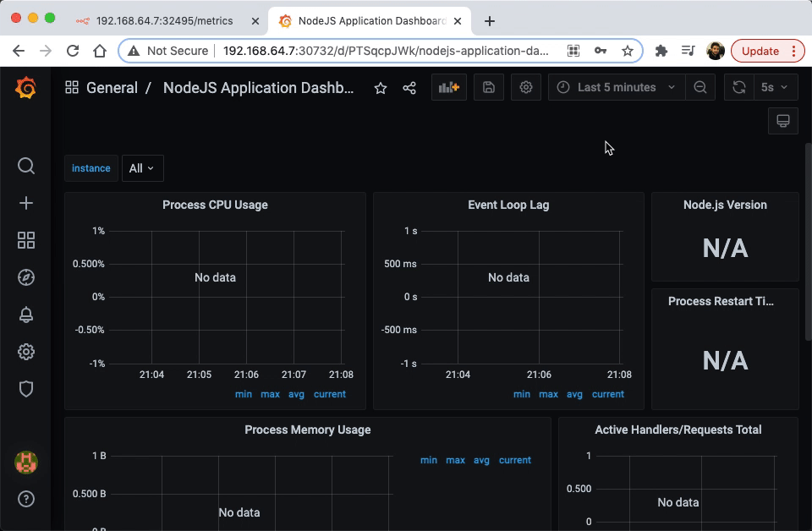Open the Chrome three-dot menu beside Update
The image size is (812, 531).
click(794, 51)
